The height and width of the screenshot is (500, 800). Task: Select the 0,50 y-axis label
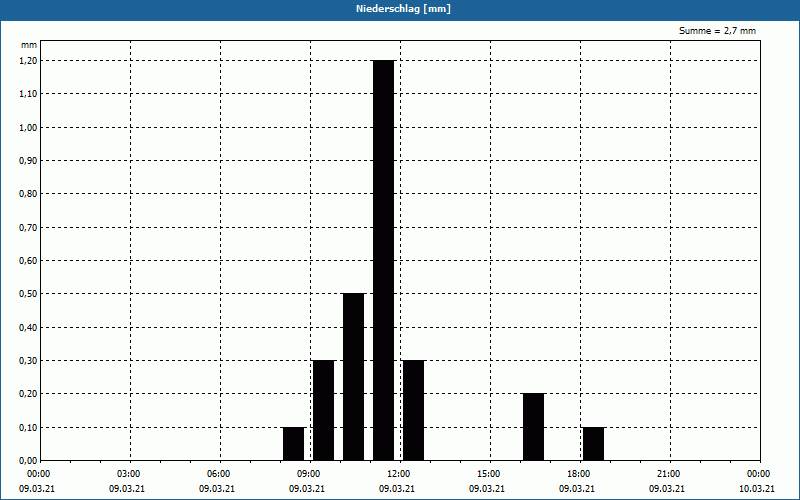[28, 294]
